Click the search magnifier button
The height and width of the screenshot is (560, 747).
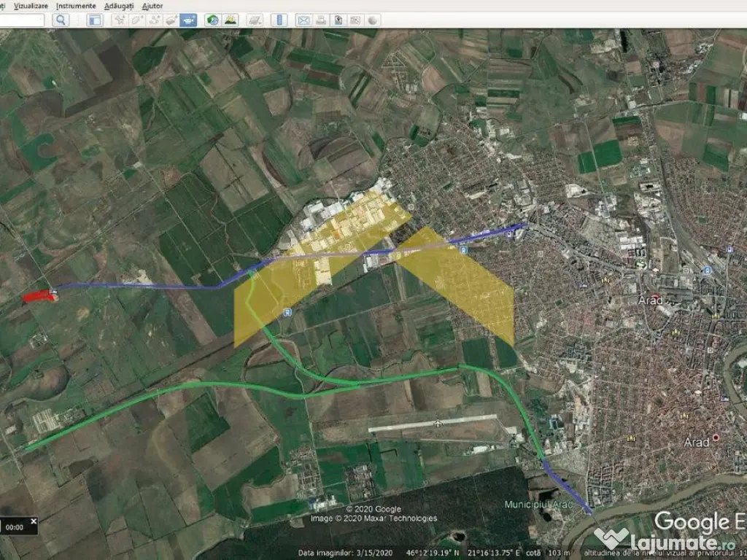pyautogui.click(x=61, y=20)
